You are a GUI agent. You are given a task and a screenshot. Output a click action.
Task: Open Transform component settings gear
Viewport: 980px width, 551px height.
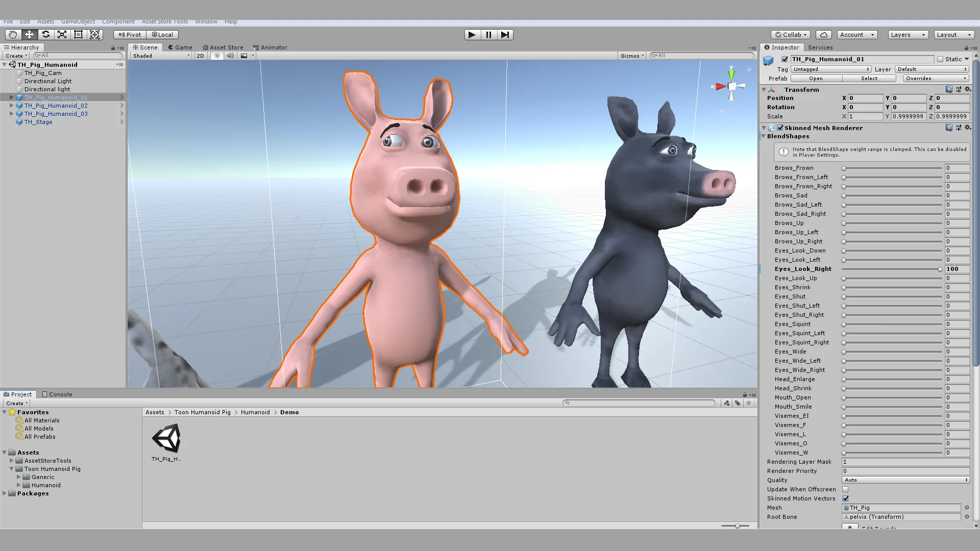click(x=968, y=89)
